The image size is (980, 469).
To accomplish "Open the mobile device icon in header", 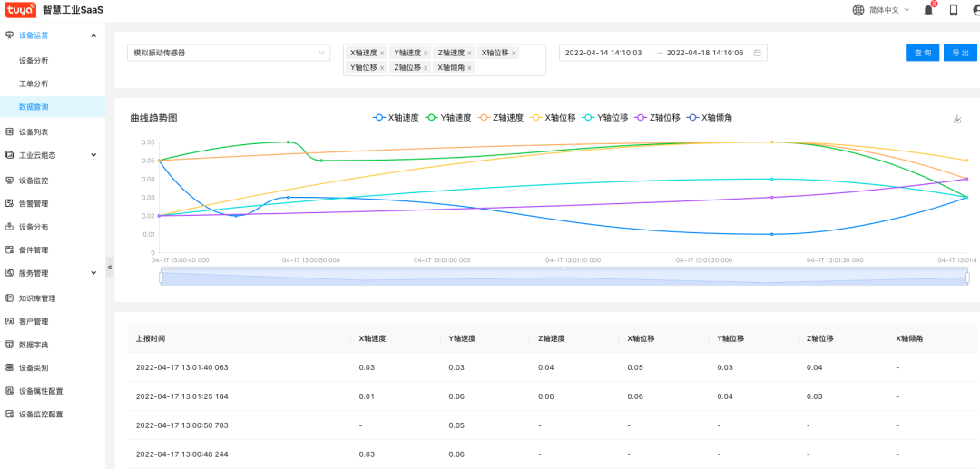I will [954, 10].
